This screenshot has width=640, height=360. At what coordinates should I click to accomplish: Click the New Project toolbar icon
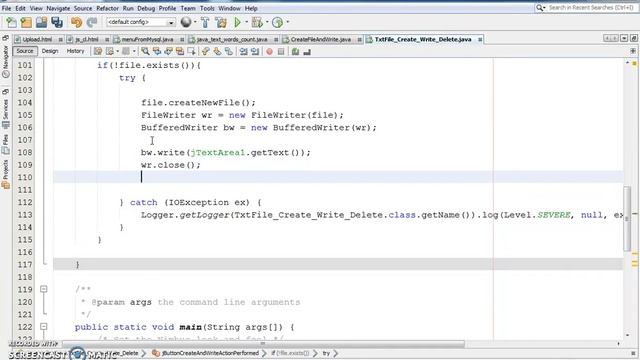tap(26, 22)
